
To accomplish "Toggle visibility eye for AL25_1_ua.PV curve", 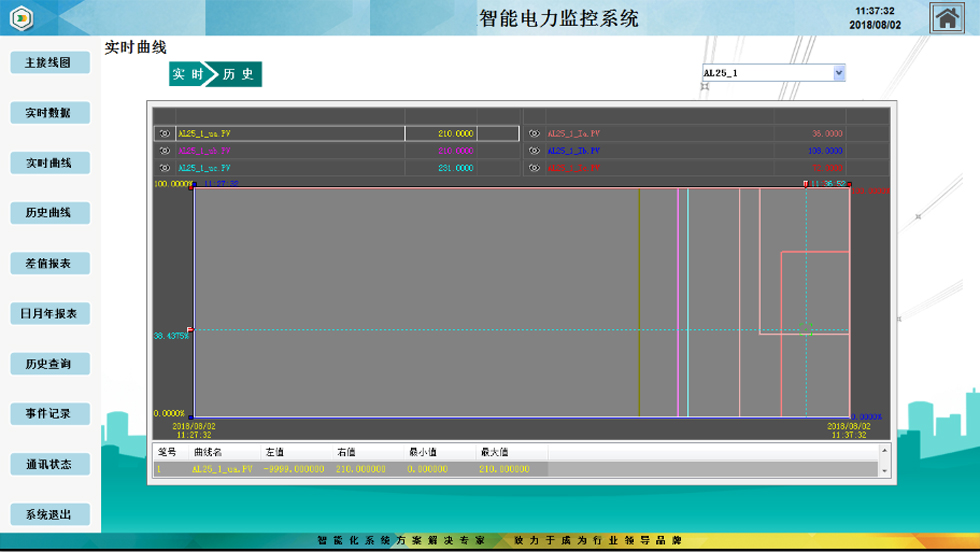I will pos(165,133).
